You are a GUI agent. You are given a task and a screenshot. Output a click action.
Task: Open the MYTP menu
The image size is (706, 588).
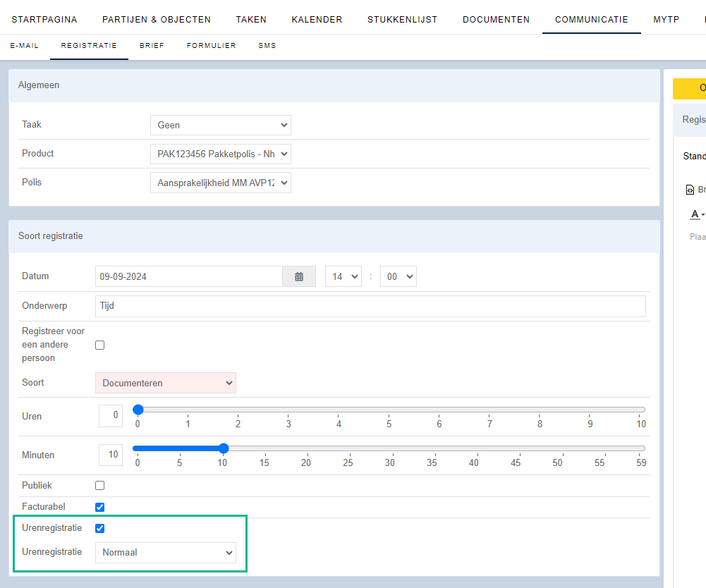pos(667,19)
